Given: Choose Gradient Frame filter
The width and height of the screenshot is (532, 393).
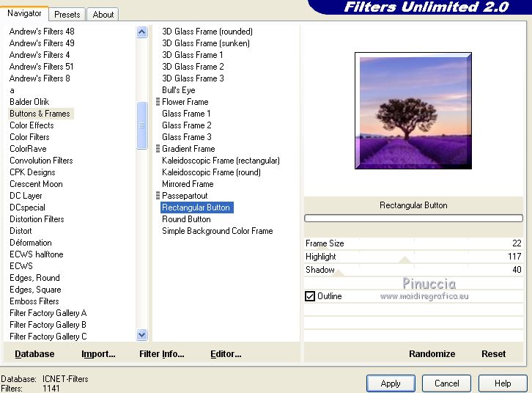Looking at the screenshot, I should [188, 149].
